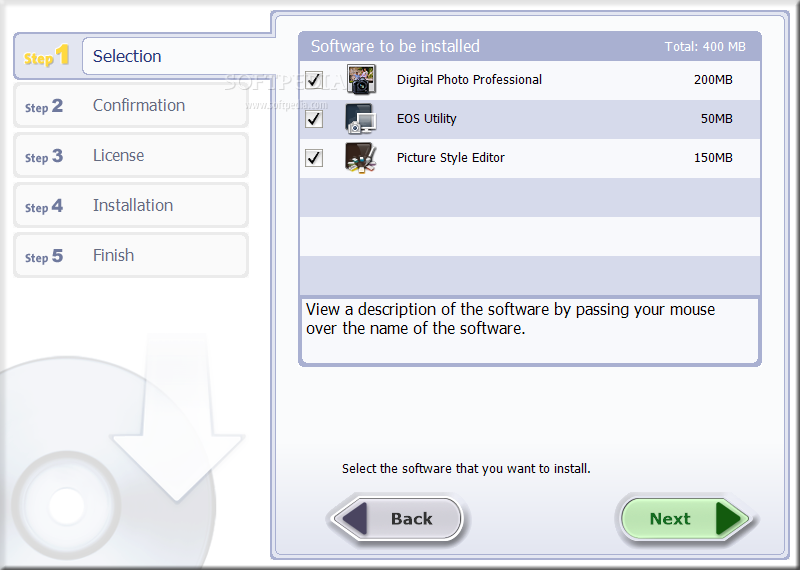Click the Next button
This screenshot has width=800, height=570.
click(x=686, y=519)
